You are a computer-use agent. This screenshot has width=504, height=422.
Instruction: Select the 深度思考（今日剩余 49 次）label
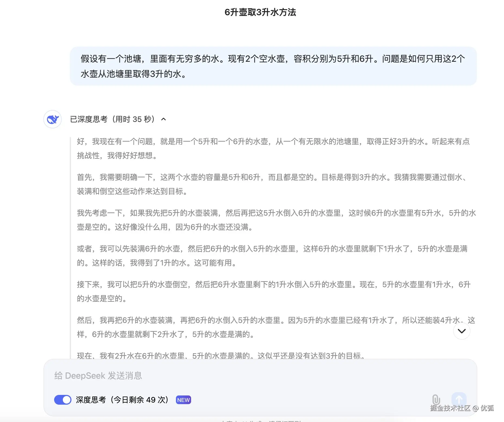[121, 400]
